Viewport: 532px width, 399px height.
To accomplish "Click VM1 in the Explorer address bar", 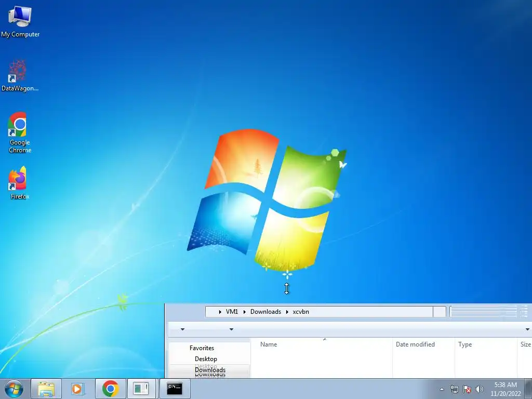I will point(232,312).
